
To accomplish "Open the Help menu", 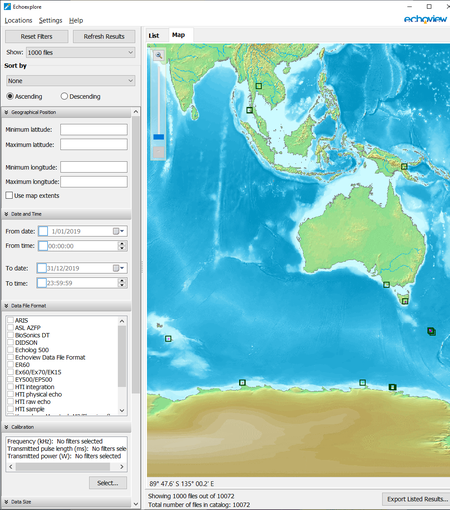I will coord(76,21).
